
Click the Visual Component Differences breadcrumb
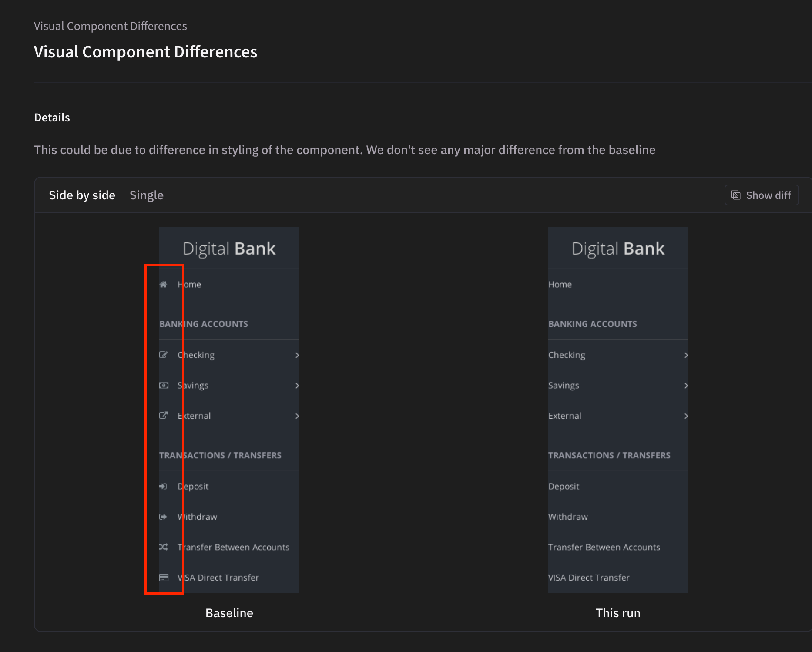click(110, 26)
